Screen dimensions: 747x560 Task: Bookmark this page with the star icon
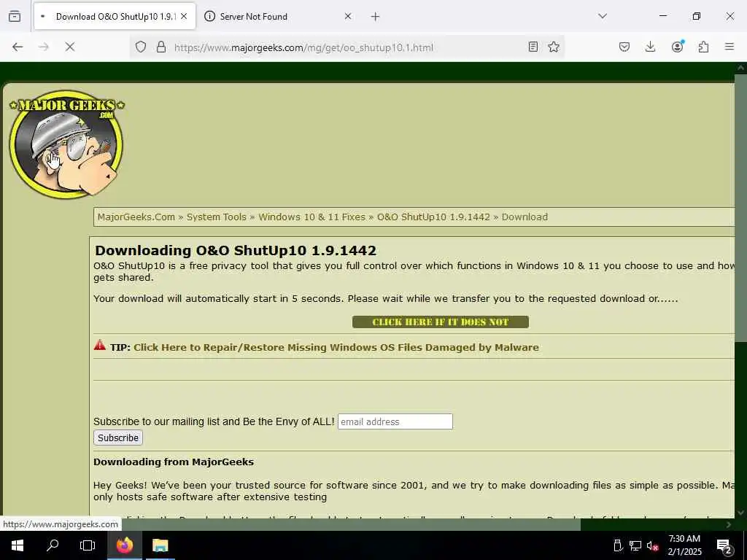(x=554, y=47)
